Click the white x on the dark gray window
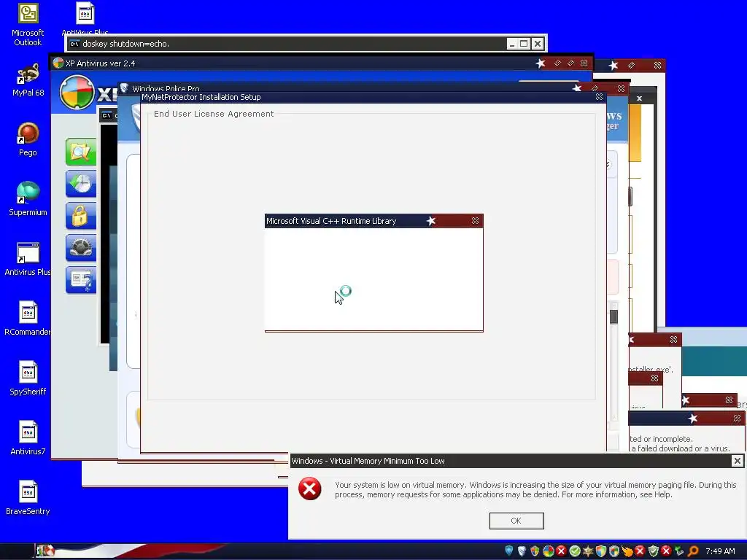Viewport: 747px width, 560px height. (x=639, y=98)
